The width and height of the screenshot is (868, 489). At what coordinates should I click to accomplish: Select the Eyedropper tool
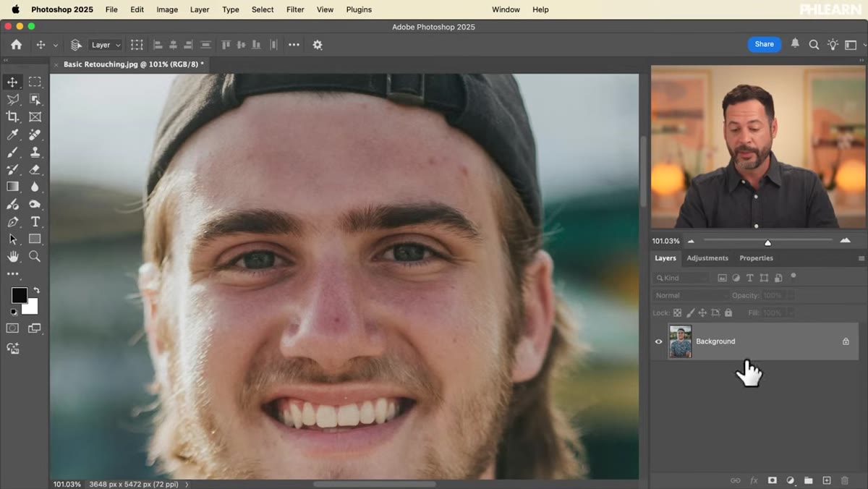pyautogui.click(x=12, y=135)
